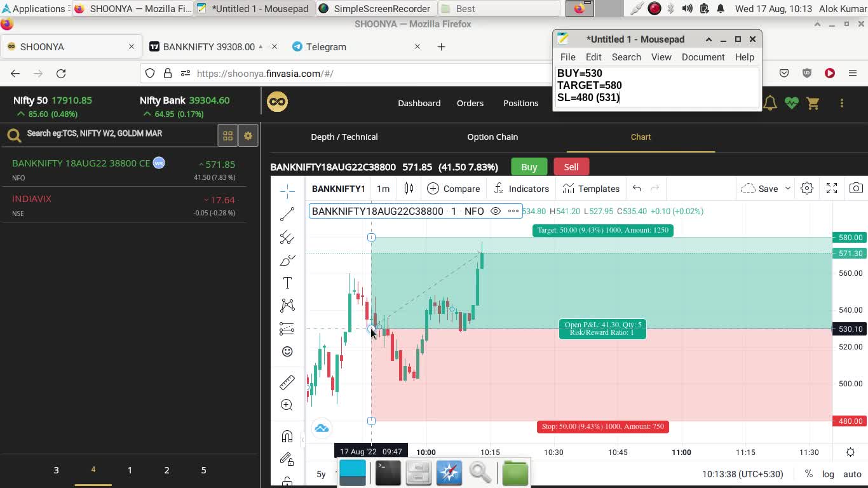
Task: Open Shoonya vertical three-dot menu
Action: [x=842, y=103]
